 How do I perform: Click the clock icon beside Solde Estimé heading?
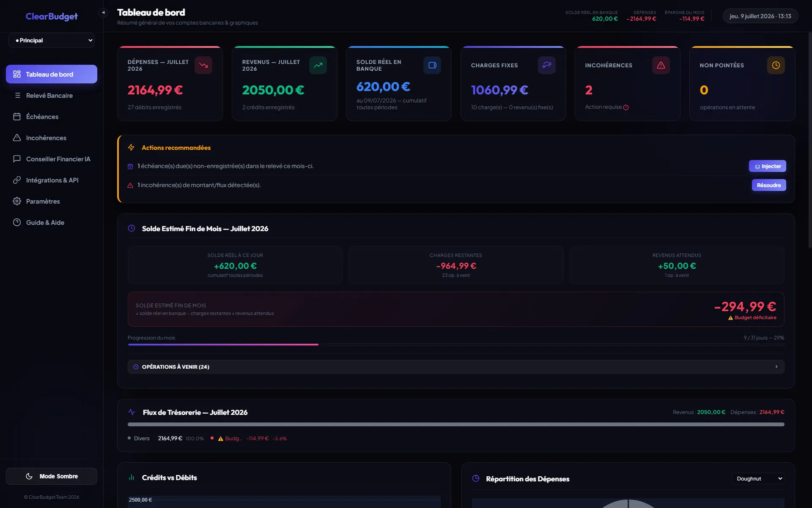point(132,228)
